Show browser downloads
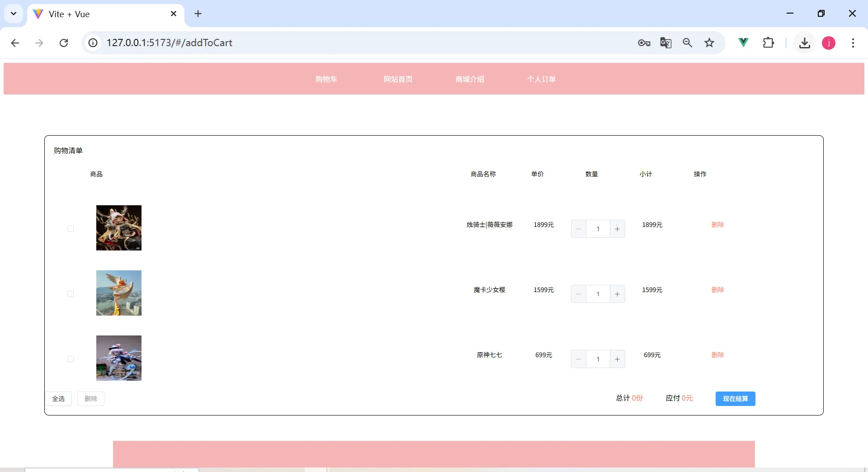868x472 pixels. tap(804, 43)
